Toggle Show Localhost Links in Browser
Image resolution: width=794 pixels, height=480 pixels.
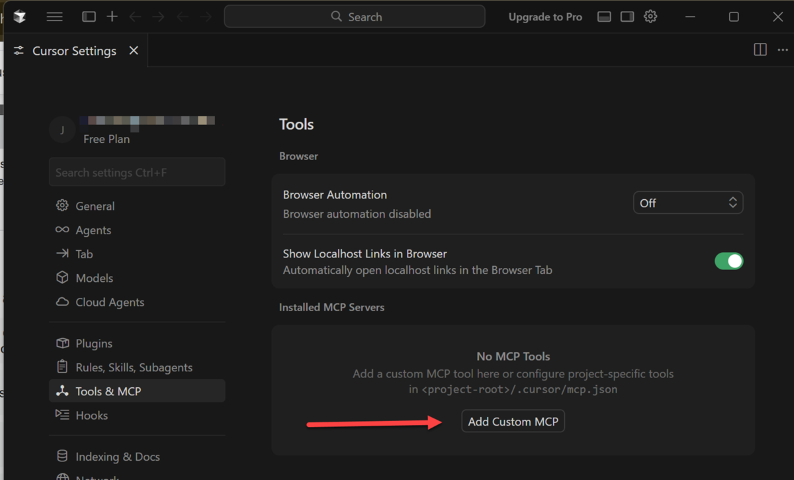[729, 261]
